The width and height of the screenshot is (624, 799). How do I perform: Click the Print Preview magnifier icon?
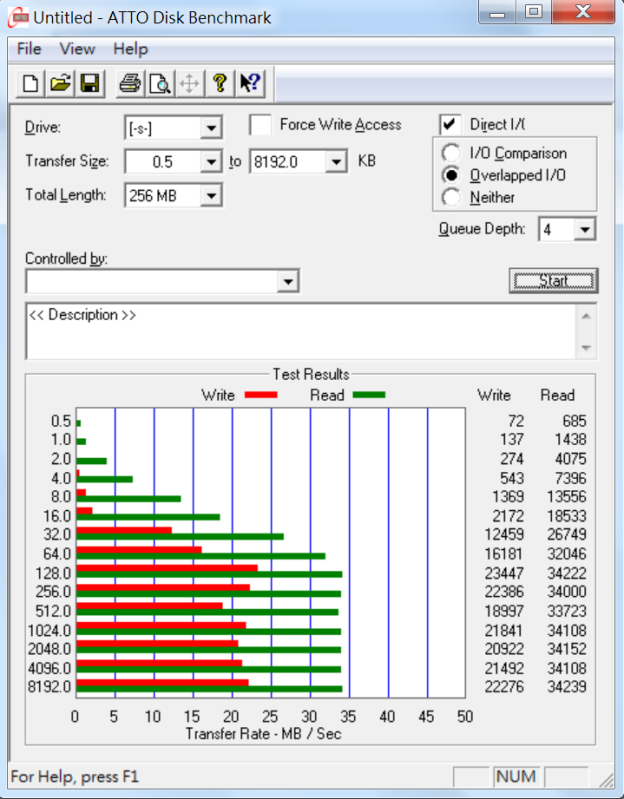[x=159, y=83]
